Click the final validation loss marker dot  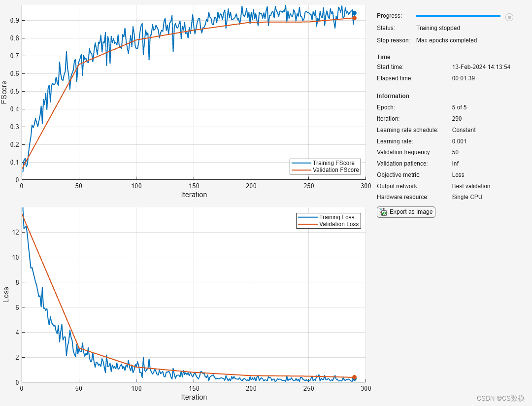[354, 377]
